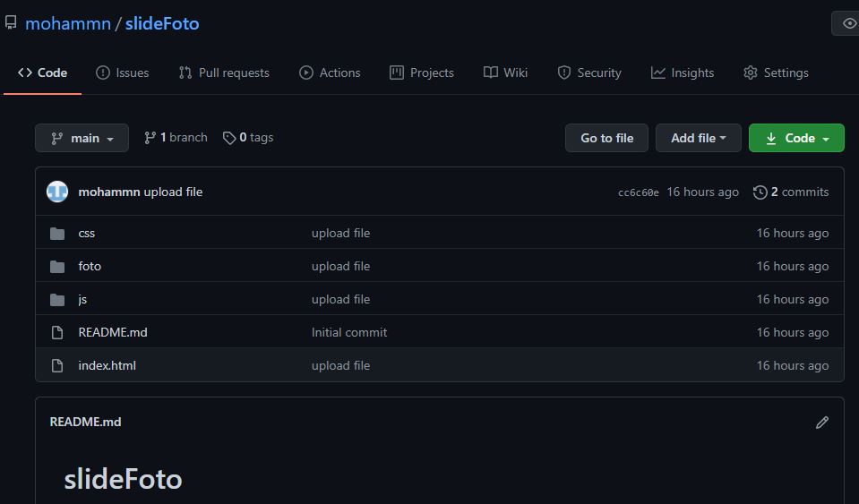
Task: Open the cc6c60e commit hash link
Action: point(638,192)
